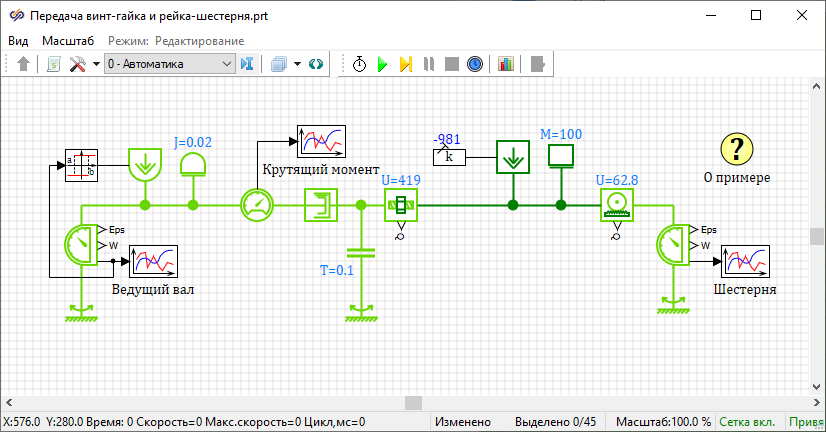Screen dimensions: 826x432
Task: Open the Вид menu
Action: tap(19, 41)
